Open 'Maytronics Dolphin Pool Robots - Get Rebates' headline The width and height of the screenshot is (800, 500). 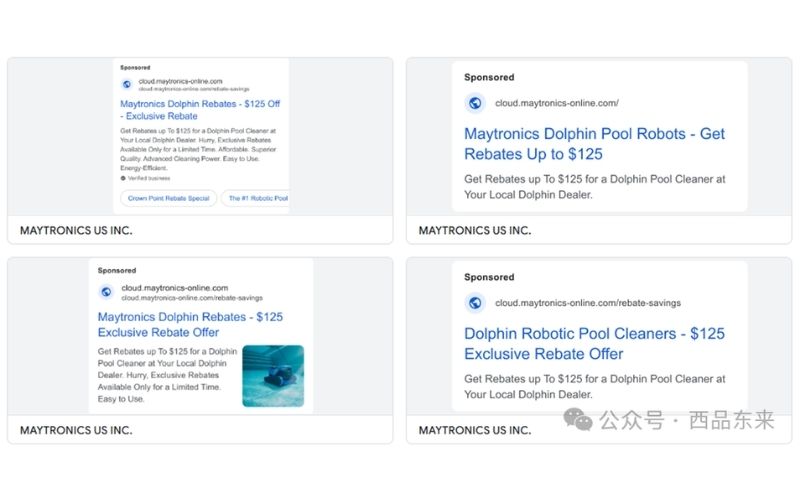pos(594,144)
